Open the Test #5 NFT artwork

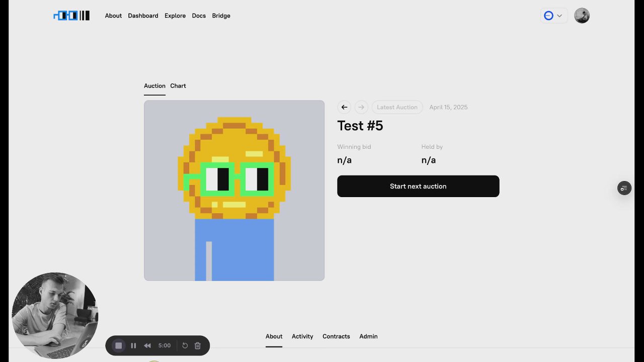tap(234, 191)
